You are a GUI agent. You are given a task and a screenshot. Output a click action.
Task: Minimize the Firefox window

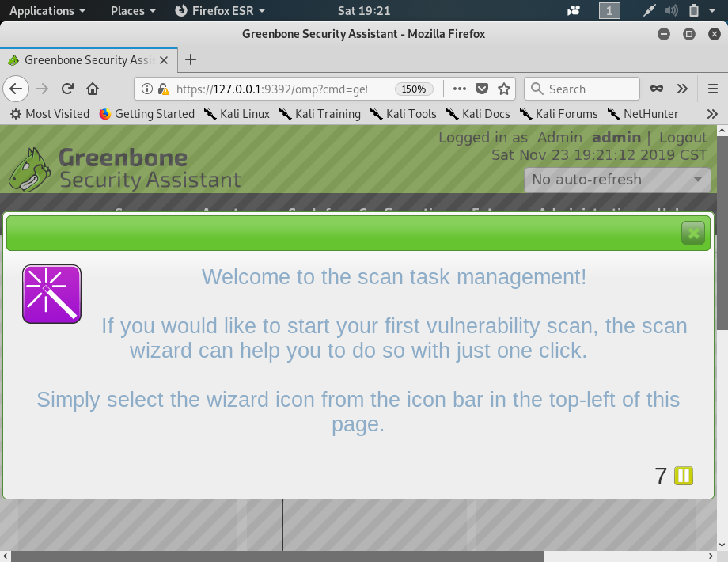(664, 34)
